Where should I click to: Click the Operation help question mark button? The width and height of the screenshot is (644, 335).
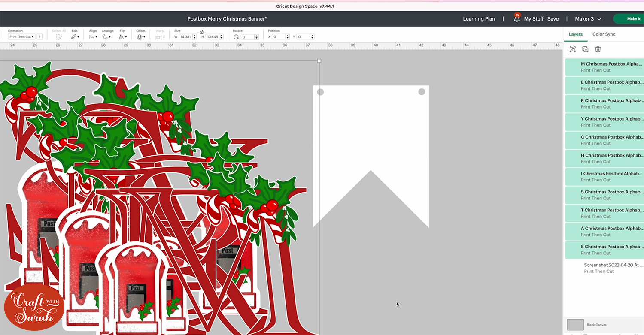point(39,37)
